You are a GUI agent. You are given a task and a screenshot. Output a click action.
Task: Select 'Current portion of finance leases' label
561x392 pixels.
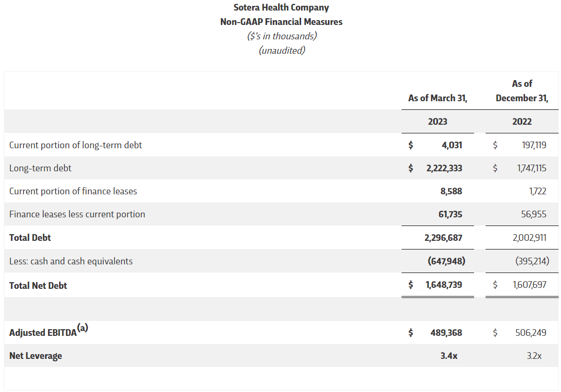pyautogui.click(x=73, y=191)
